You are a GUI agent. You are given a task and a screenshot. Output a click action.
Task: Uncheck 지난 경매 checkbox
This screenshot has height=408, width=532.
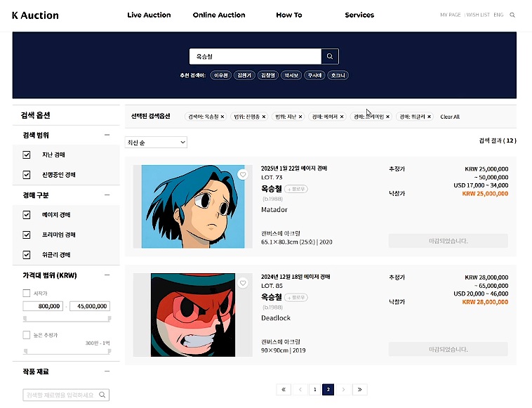coord(27,154)
